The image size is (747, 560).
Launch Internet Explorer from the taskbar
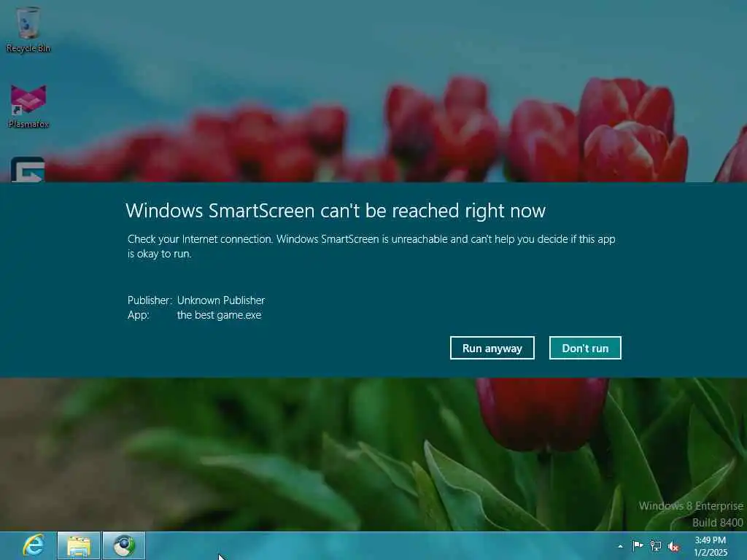34,545
